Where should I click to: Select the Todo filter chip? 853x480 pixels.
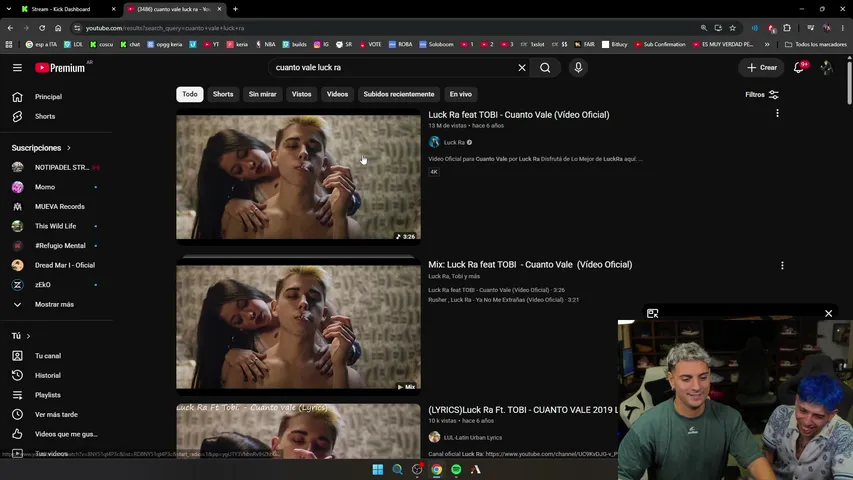coord(190,94)
